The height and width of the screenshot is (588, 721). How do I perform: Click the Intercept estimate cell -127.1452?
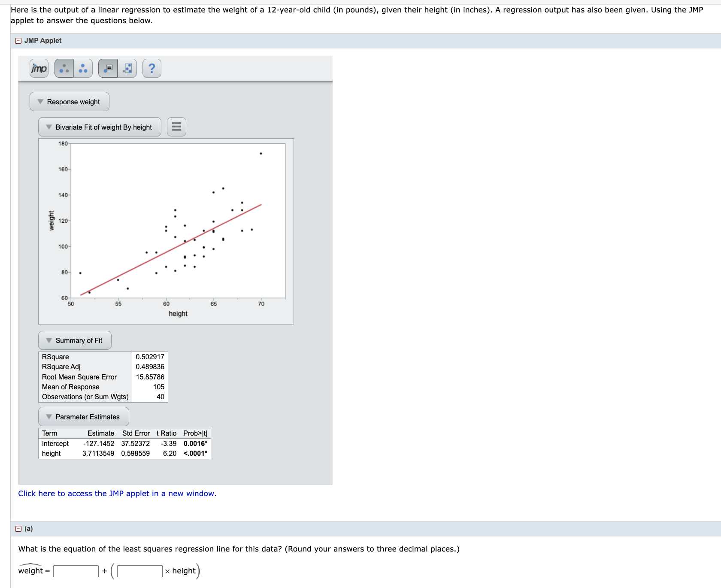(98, 443)
